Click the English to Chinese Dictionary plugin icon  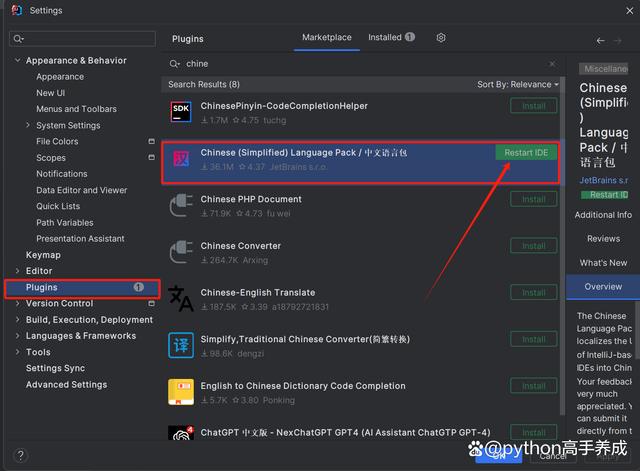pyautogui.click(x=181, y=392)
